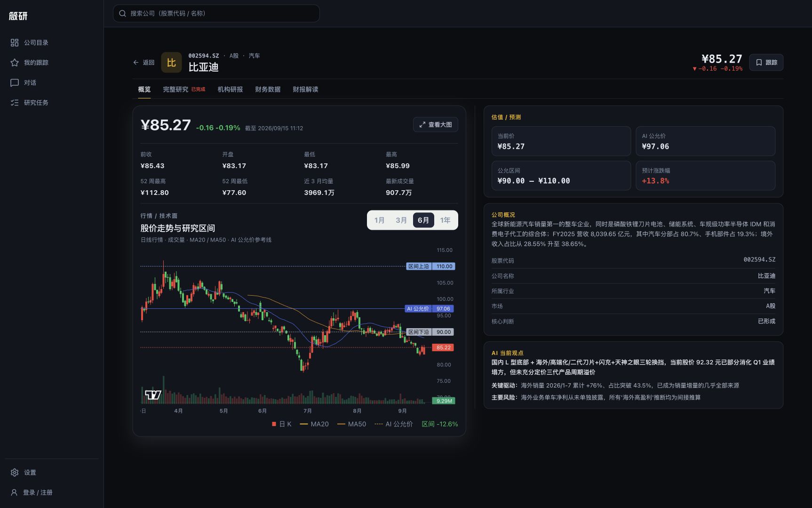Screen dimensions: 812x508
Task: Click the TradingView logo on chart
Action: pyautogui.click(x=153, y=395)
